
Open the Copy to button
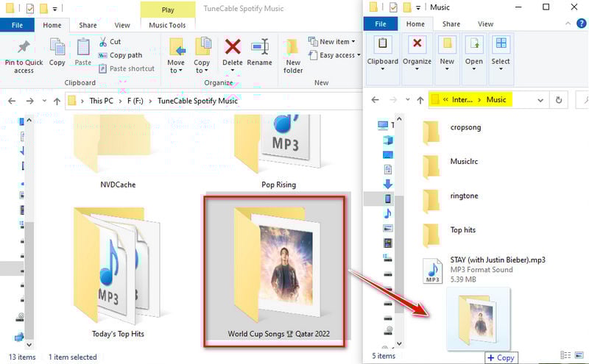202,56
